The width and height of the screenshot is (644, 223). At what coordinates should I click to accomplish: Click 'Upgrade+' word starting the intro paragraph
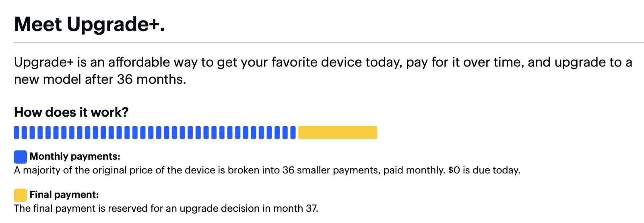44,63
